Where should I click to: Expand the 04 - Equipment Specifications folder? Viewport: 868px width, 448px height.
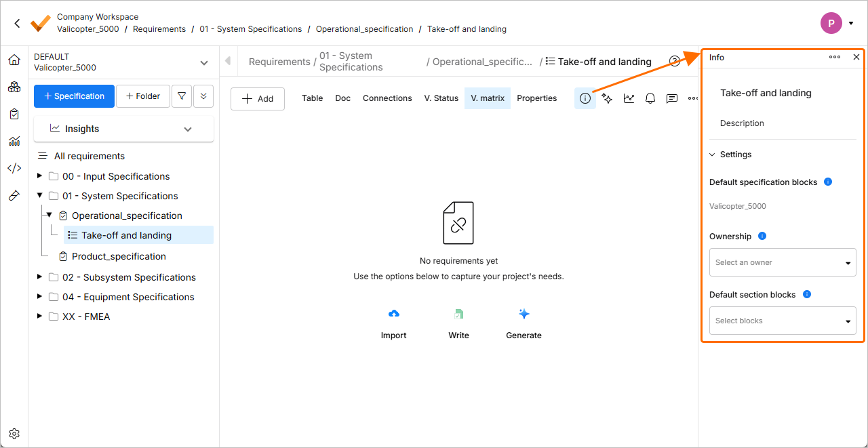[x=40, y=296]
